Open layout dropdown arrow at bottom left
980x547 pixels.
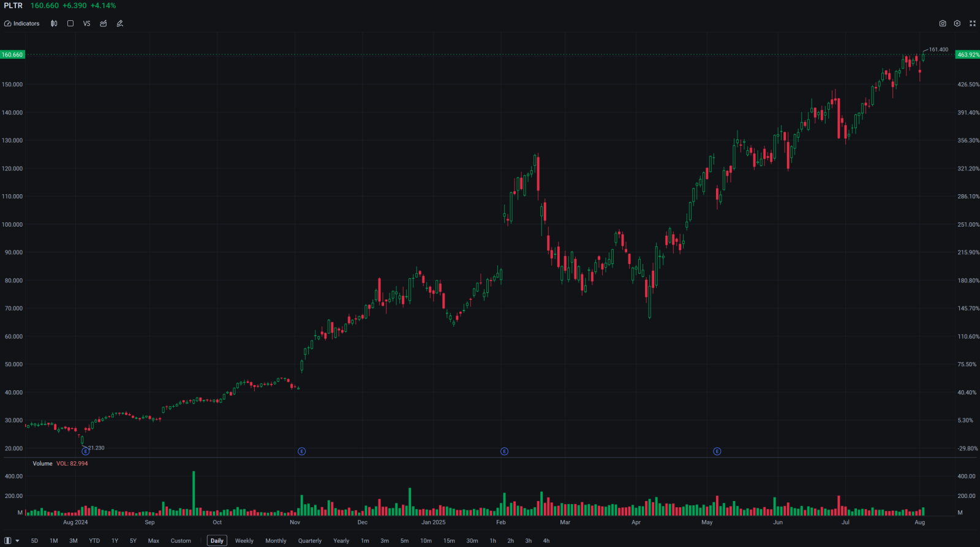[17, 541]
